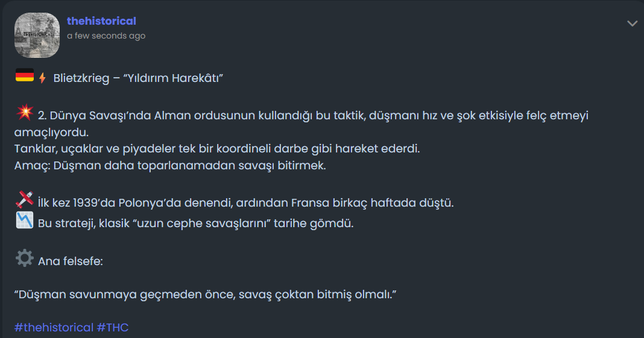The height and width of the screenshot is (338, 644).
Task: Click the explosion collision emoji
Action: click(x=24, y=113)
